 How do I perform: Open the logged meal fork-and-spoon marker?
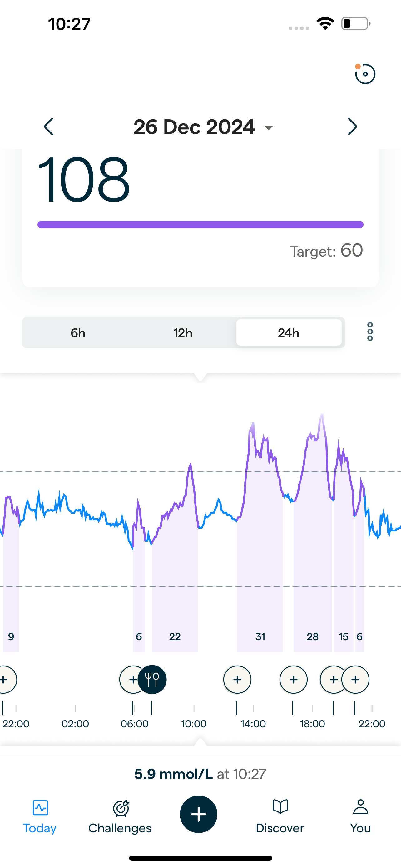tap(152, 680)
